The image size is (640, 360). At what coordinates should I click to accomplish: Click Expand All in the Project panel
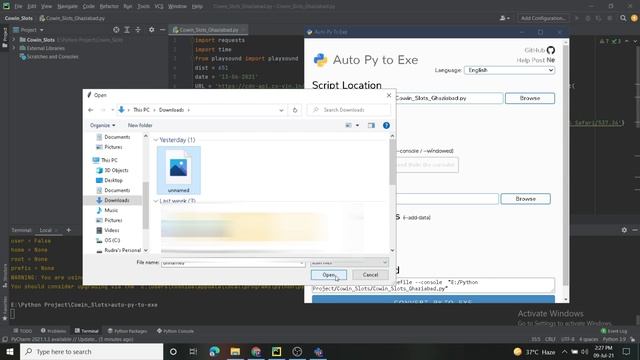[127, 30]
